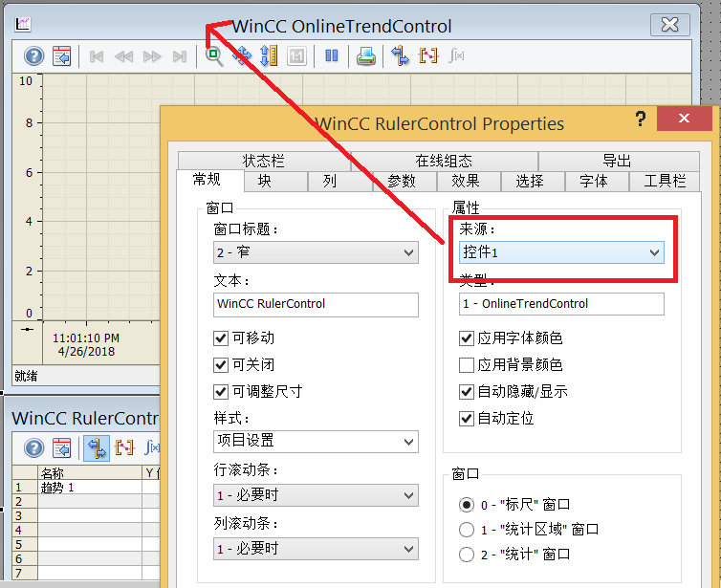This screenshot has width=721, height=588.
Task: Select statistics area icon in the RulerControl toolbar
Action: [x=124, y=447]
